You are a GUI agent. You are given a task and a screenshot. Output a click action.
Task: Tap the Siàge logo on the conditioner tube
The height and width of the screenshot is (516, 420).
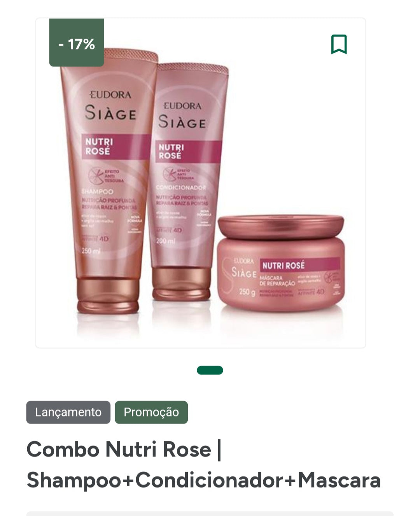pos(182,122)
